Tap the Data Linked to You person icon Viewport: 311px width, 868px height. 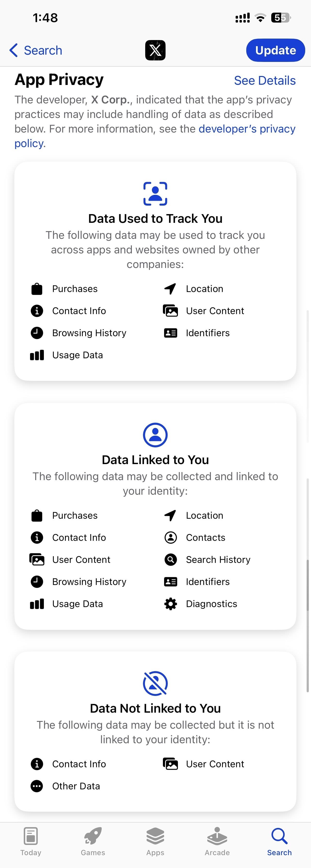point(155,435)
